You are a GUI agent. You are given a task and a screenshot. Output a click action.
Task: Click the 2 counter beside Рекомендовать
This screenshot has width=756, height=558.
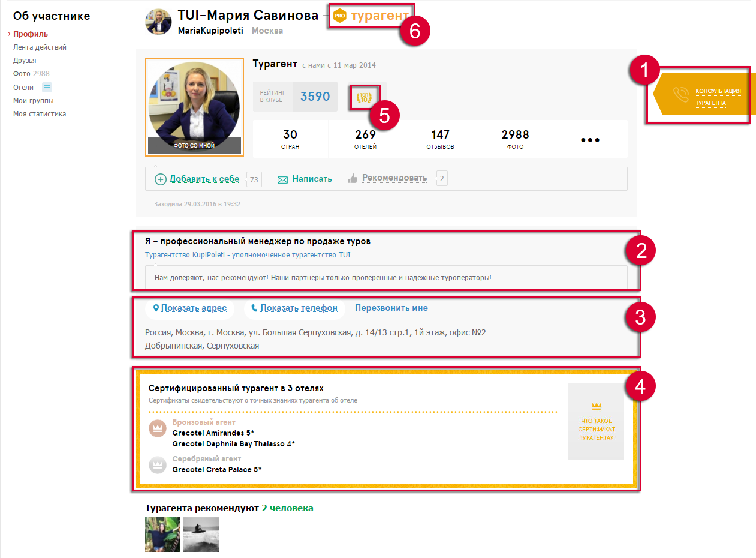(x=442, y=178)
